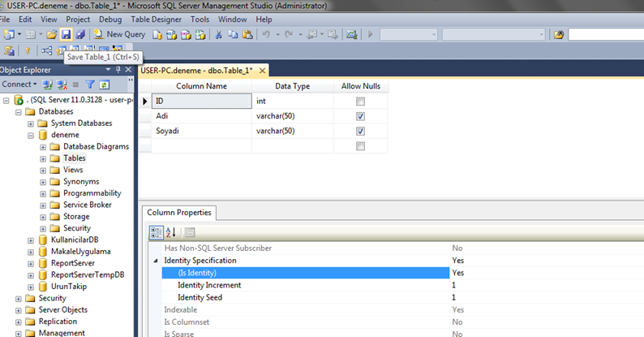Click the Save All icon
This screenshot has width=644, height=337.
80,35
